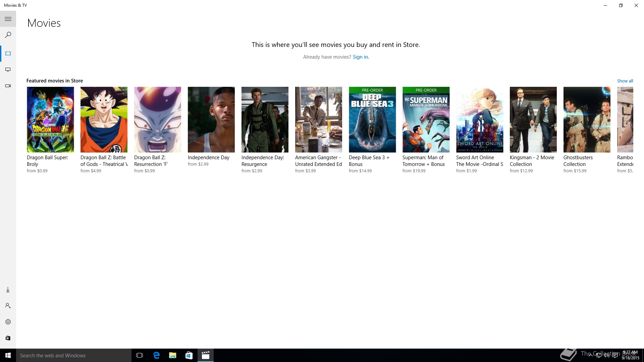Open the Ghostbusters Collection poster
Screen dimensions: 644x362
[x=587, y=120]
